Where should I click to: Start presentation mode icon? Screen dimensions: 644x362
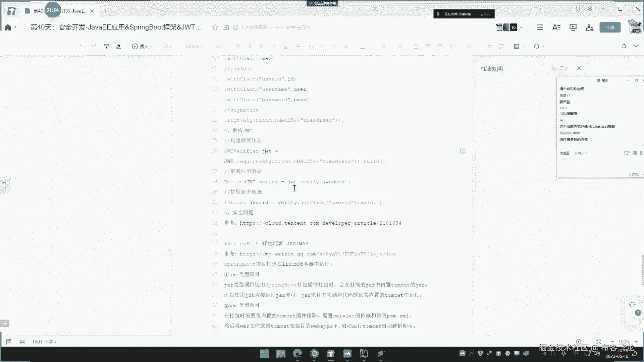tap(573, 27)
